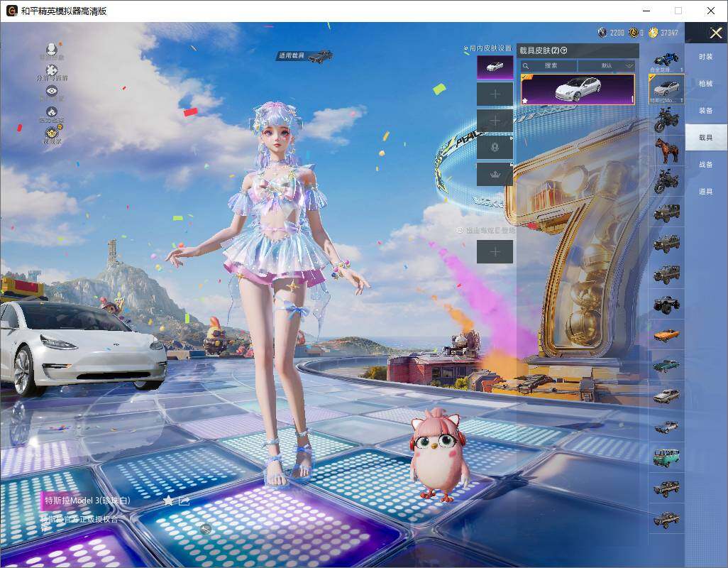The width and height of the screenshot is (728, 568).
Task: Click the share icon beside Tesla name
Action: (184, 500)
